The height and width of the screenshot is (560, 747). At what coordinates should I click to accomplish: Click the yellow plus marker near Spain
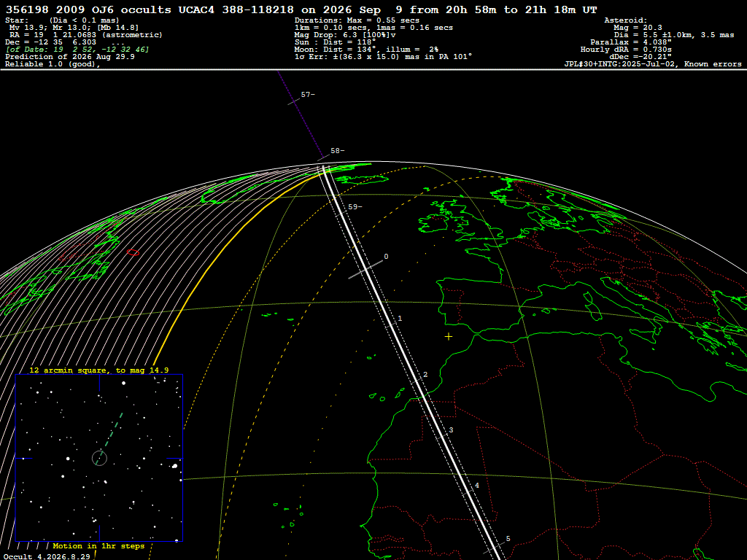point(449,337)
